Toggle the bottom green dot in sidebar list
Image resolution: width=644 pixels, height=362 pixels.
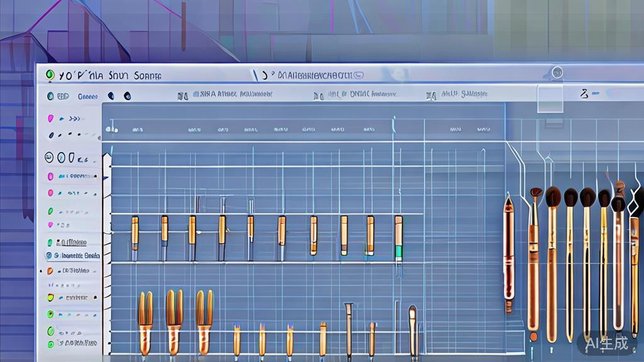click(x=50, y=343)
